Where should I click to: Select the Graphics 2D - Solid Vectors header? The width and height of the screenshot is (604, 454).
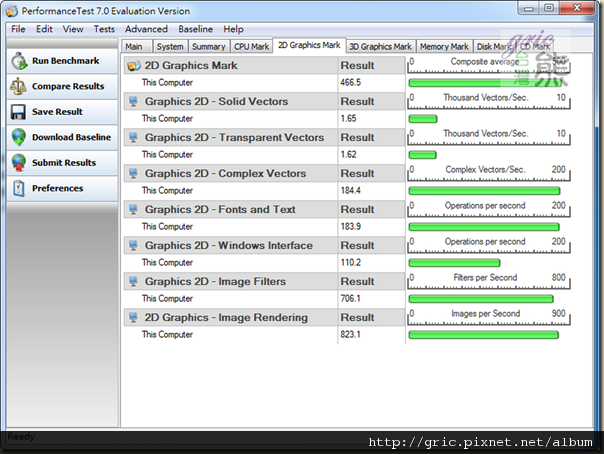pos(231,102)
